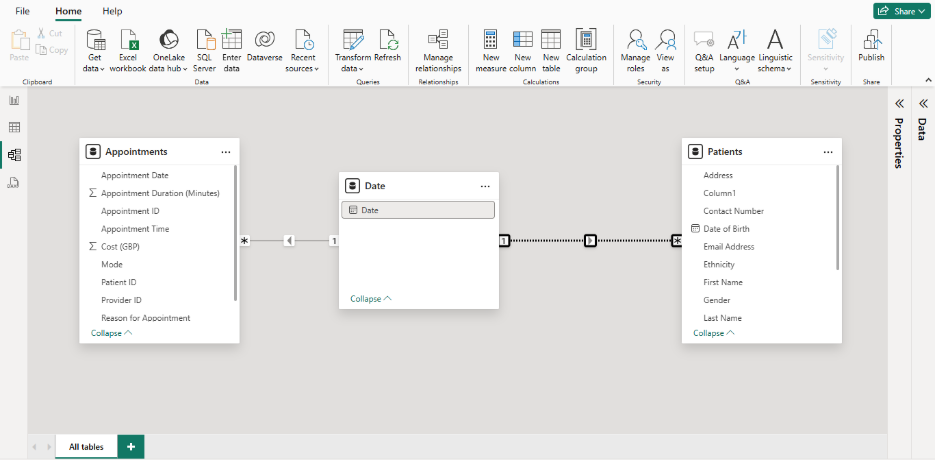Select the All tables layout tab

tap(86, 447)
